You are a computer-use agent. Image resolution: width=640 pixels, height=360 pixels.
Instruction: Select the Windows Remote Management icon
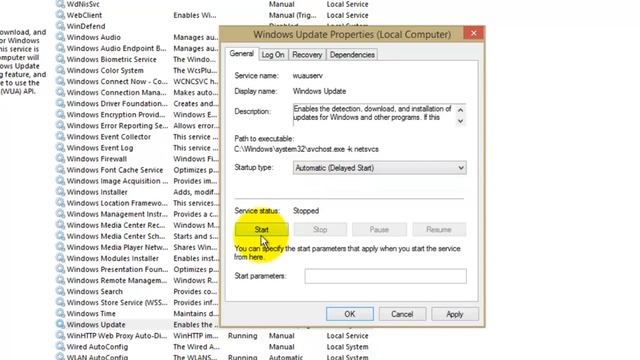(x=60, y=280)
